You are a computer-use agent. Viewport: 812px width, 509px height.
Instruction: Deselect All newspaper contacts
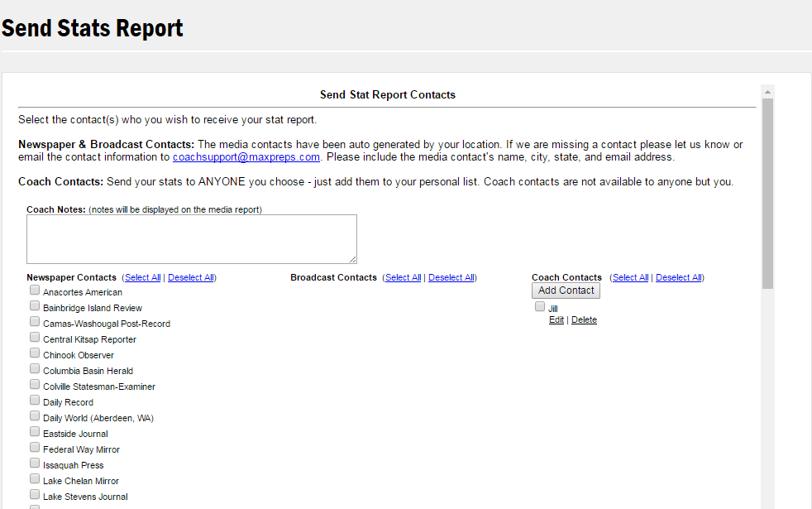190,278
